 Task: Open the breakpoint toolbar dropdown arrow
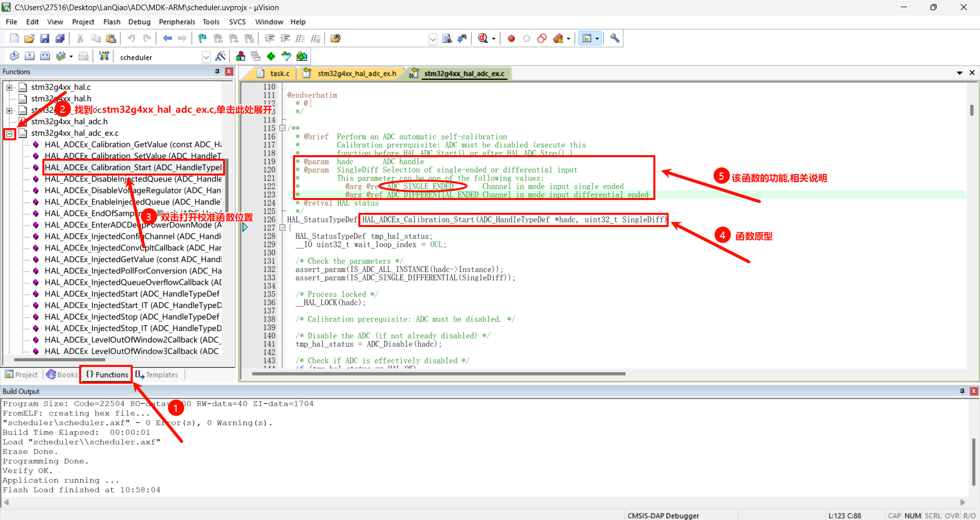pos(568,39)
